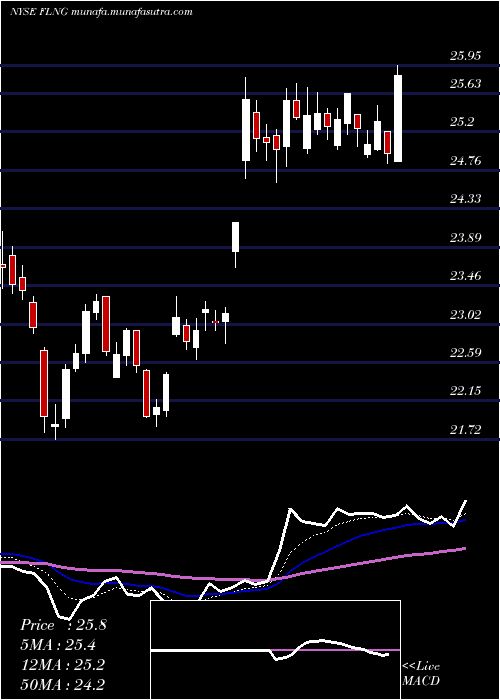Click the 25.95 price axis label

pyautogui.click(x=466, y=56)
